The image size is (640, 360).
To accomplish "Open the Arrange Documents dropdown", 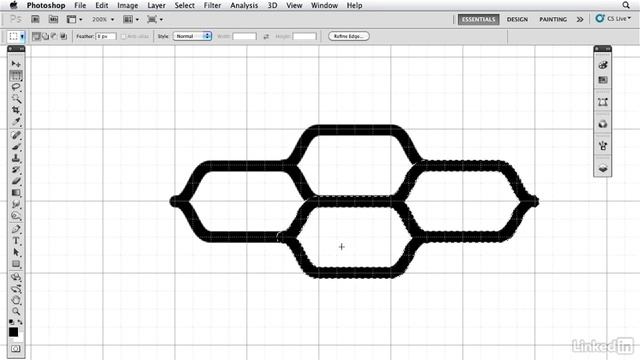I will (131, 19).
